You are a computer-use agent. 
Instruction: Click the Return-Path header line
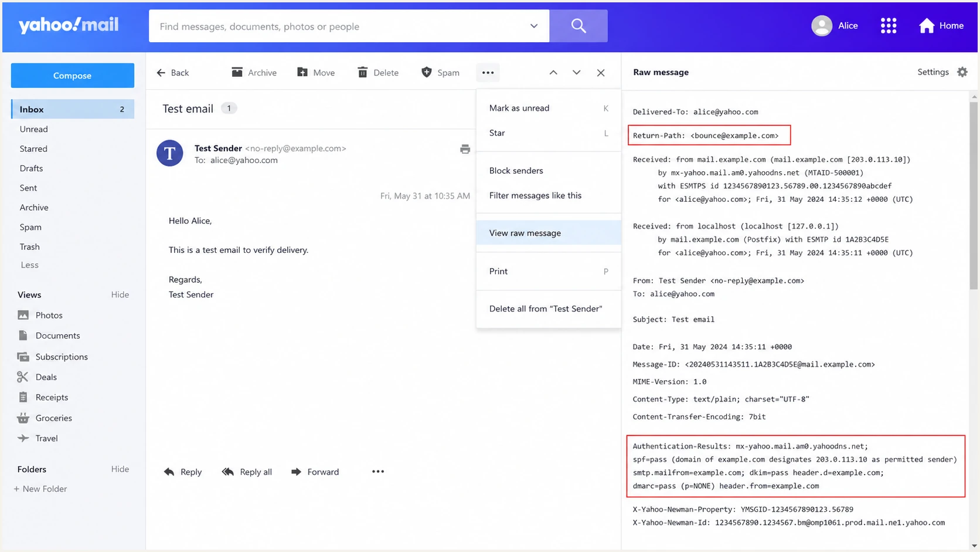click(x=706, y=136)
